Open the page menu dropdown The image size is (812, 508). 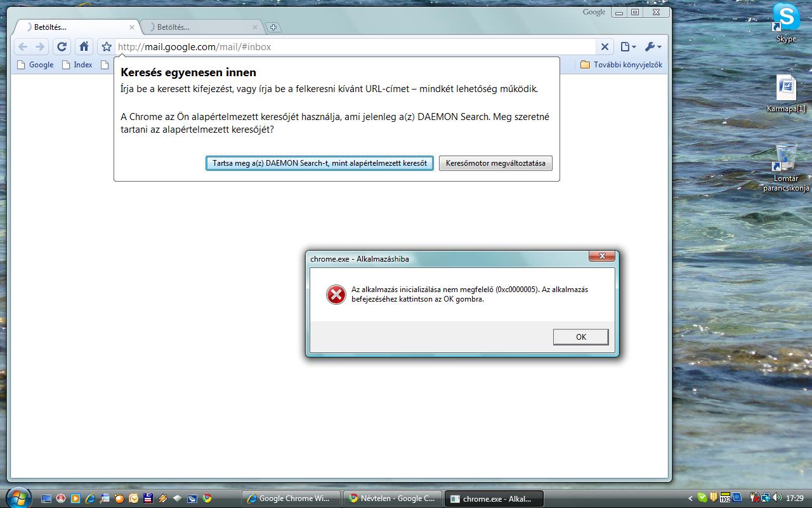tap(628, 46)
